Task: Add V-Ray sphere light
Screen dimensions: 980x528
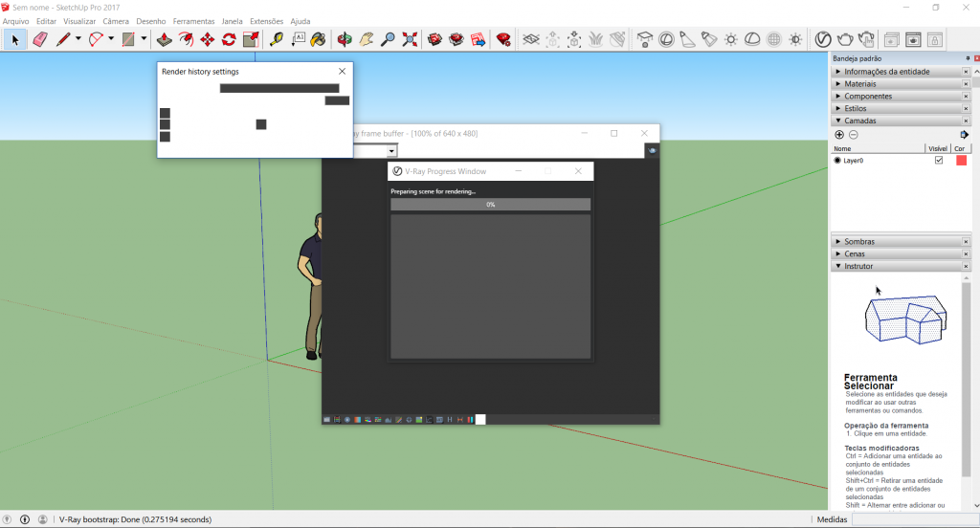Action: [667, 40]
